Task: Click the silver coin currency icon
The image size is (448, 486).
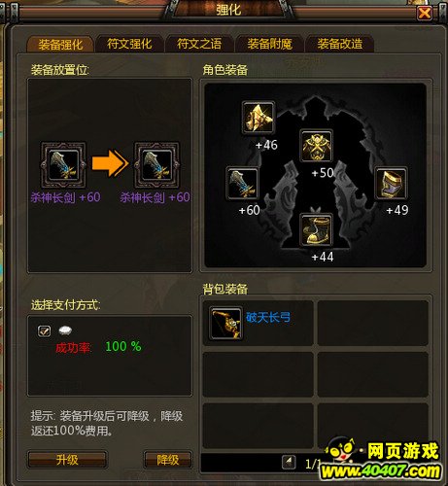Action: [x=65, y=330]
